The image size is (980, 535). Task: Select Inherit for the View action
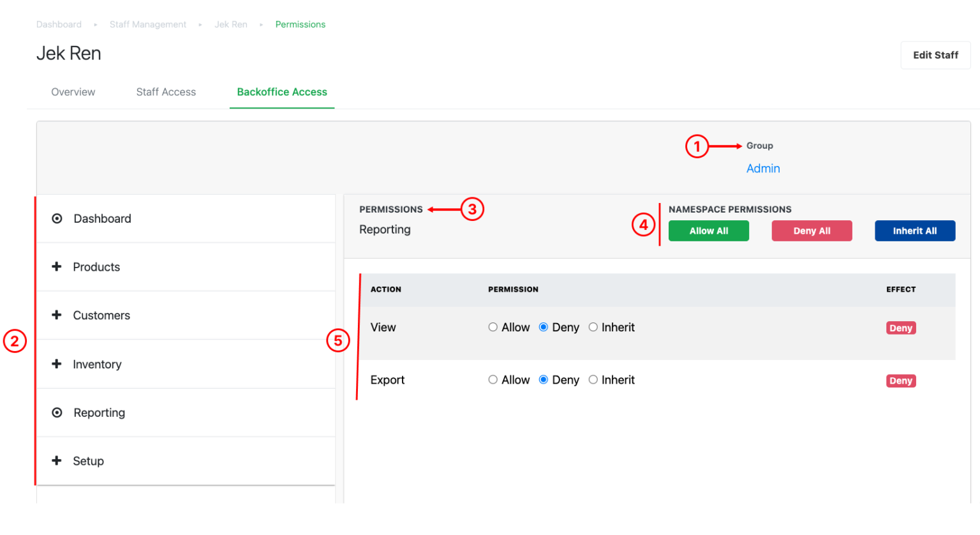[593, 328]
